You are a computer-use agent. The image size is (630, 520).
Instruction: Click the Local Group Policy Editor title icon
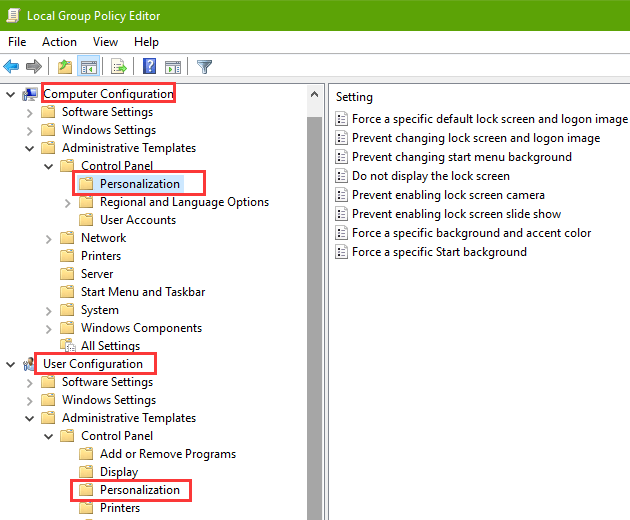tap(13, 16)
